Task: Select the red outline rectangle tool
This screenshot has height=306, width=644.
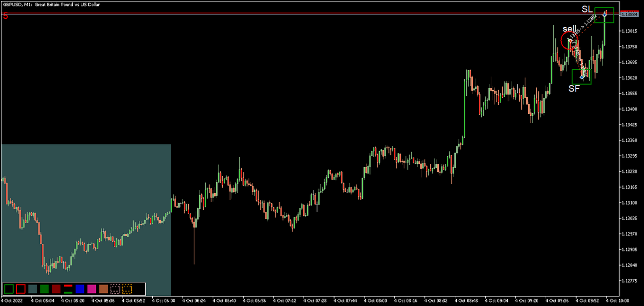Action: pyautogui.click(x=20, y=288)
